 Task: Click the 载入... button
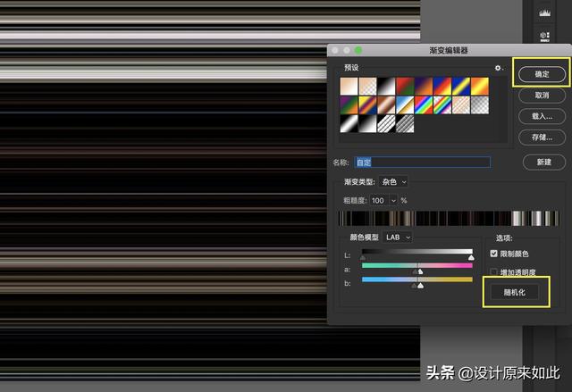[542, 117]
